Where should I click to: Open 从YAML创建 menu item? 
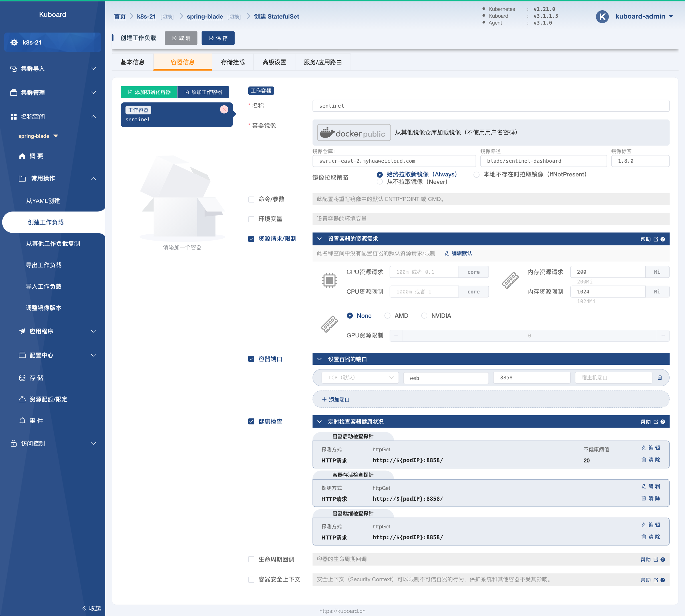43,201
